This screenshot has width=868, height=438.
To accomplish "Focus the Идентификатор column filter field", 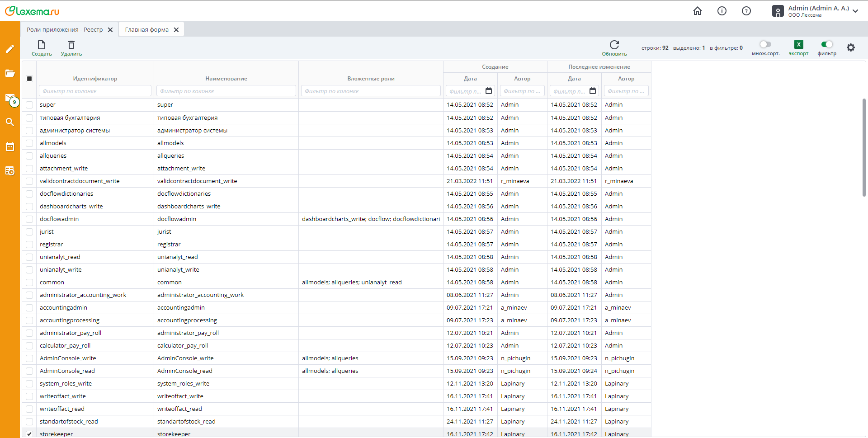I will pyautogui.click(x=95, y=91).
